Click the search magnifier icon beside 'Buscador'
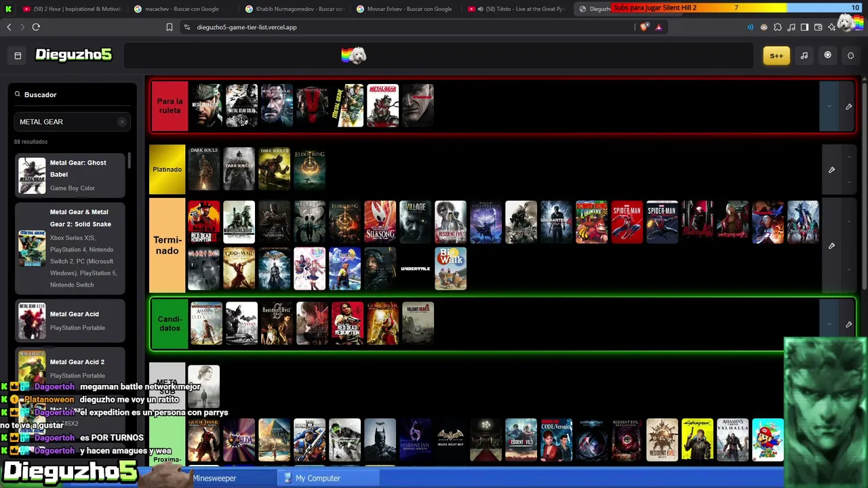 [x=18, y=94]
